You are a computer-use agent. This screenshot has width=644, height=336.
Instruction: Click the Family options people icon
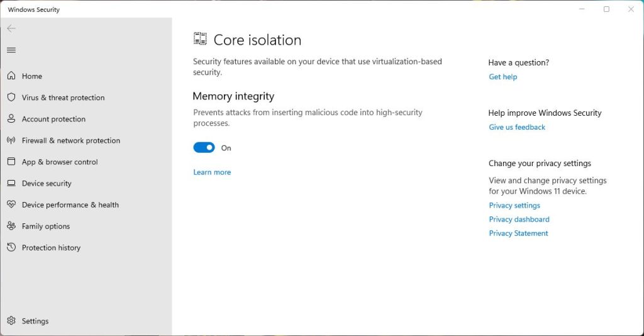coord(11,226)
